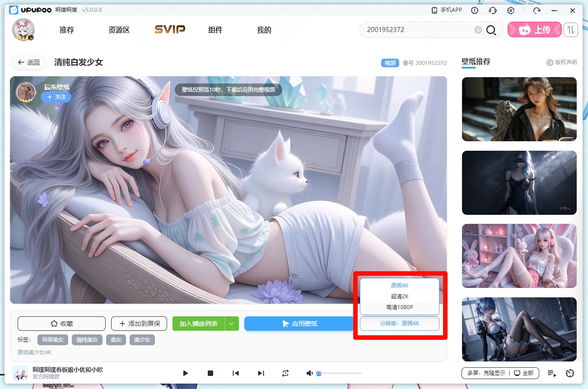The height and width of the screenshot is (389, 588).
Task: Clear the search field text
Action: coord(478,30)
